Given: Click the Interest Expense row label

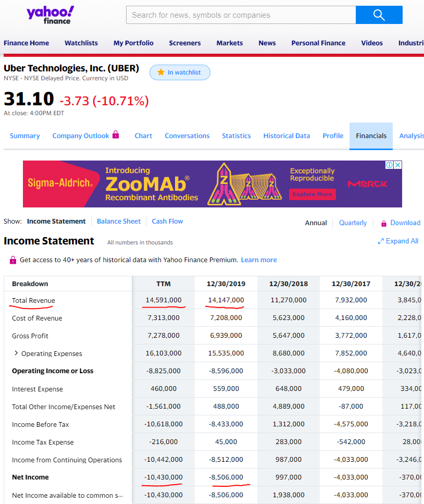Looking at the screenshot, I should click(x=38, y=389).
